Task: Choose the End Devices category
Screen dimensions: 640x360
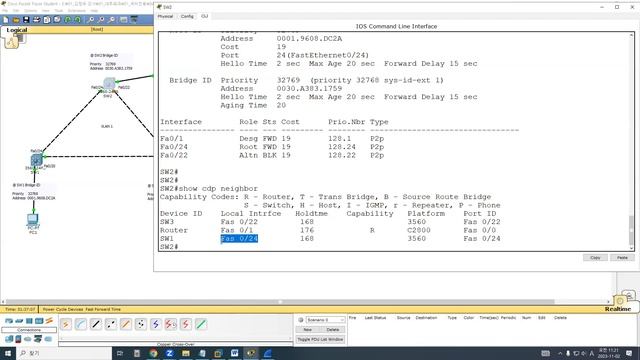Action: [x=9, y=339]
